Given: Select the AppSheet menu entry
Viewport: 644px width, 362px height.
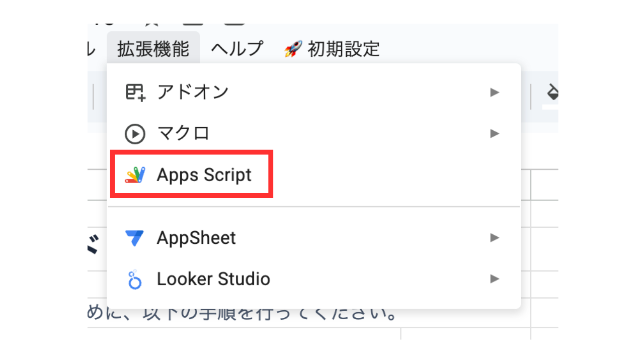Looking at the screenshot, I should 314,237.
